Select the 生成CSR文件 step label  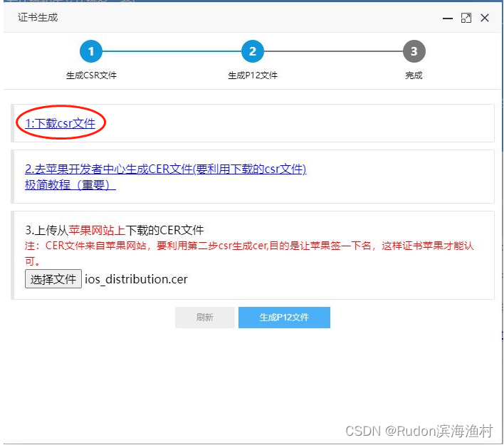coord(91,75)
